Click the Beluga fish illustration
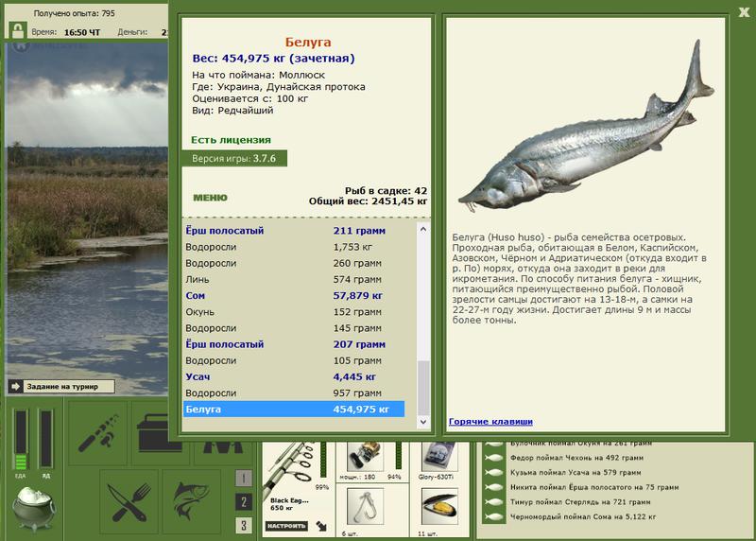The width and height of the screenshot is (756, 541). coord(586,127)
